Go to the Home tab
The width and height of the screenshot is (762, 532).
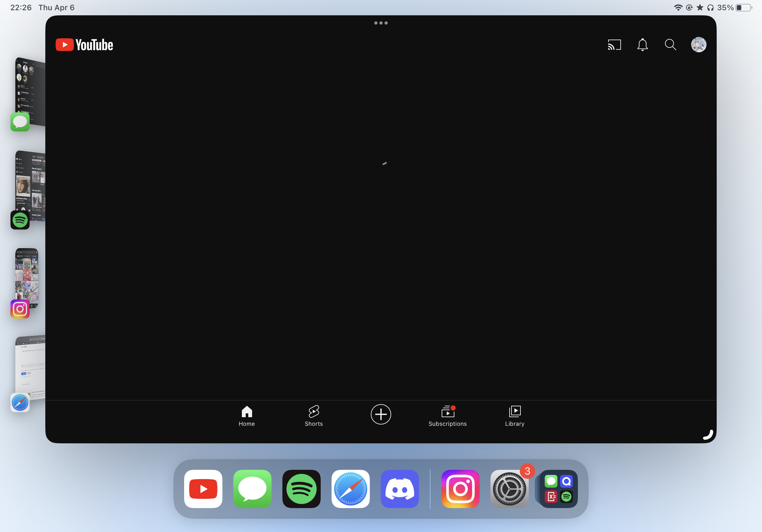point(247,415)
